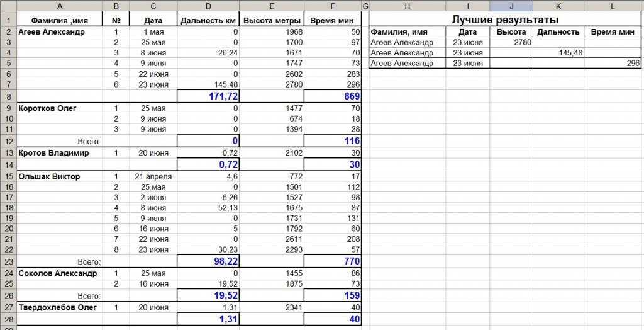Select row 23 header
Image resolution: width=644 pixels, height=330 pixels.
click(8, 261)
